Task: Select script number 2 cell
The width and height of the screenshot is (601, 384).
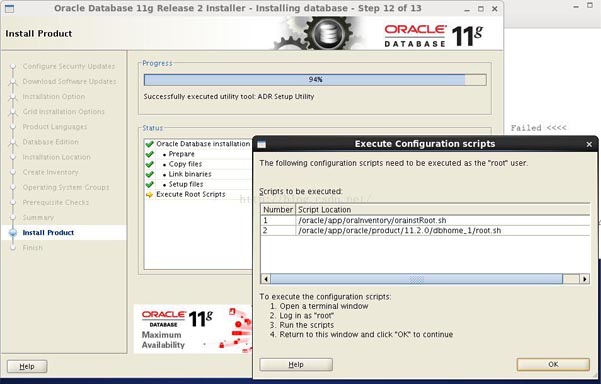Action: click(x=278, y=230)
